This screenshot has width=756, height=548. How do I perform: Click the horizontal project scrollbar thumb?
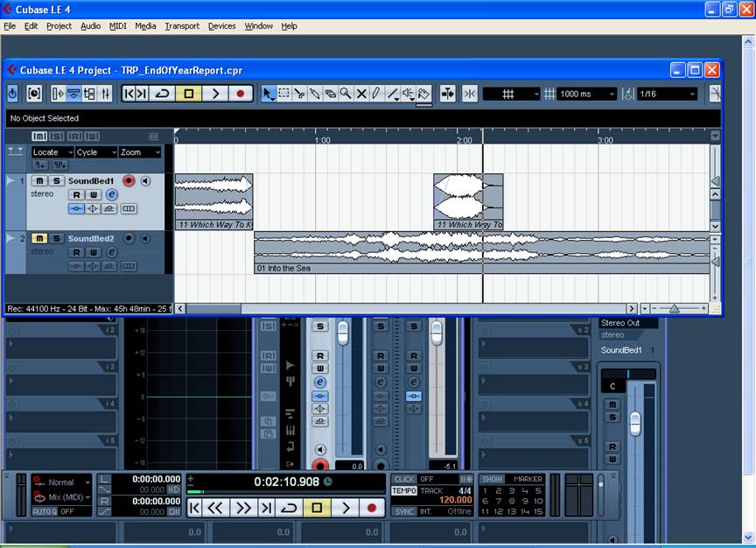213,309
